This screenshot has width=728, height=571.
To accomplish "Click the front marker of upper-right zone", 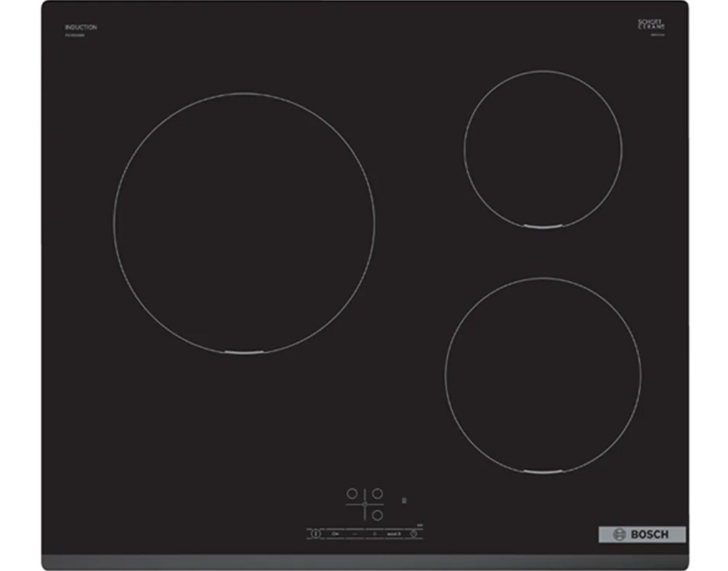I will coord(542,227).
